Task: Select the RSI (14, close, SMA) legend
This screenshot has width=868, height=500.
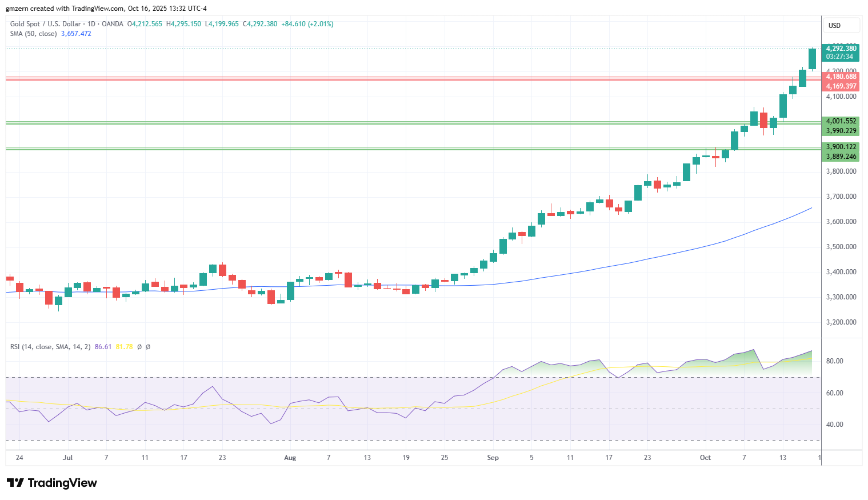Action: (x=50, y=347)
